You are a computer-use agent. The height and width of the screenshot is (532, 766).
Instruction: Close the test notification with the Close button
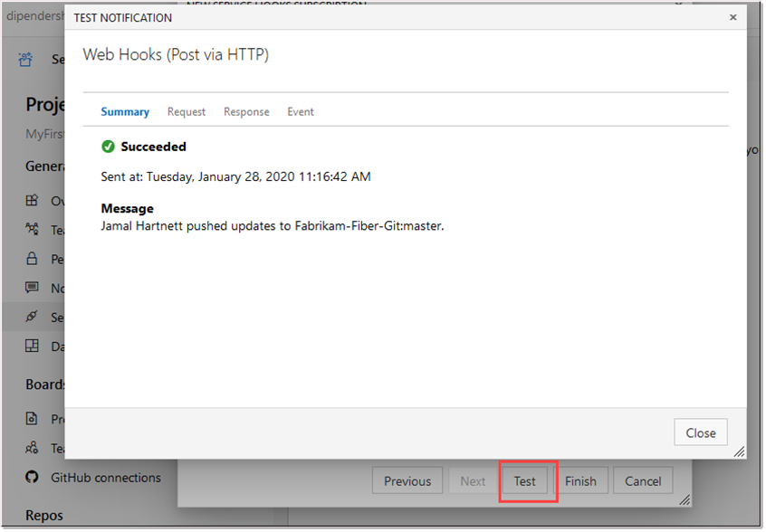700,432
